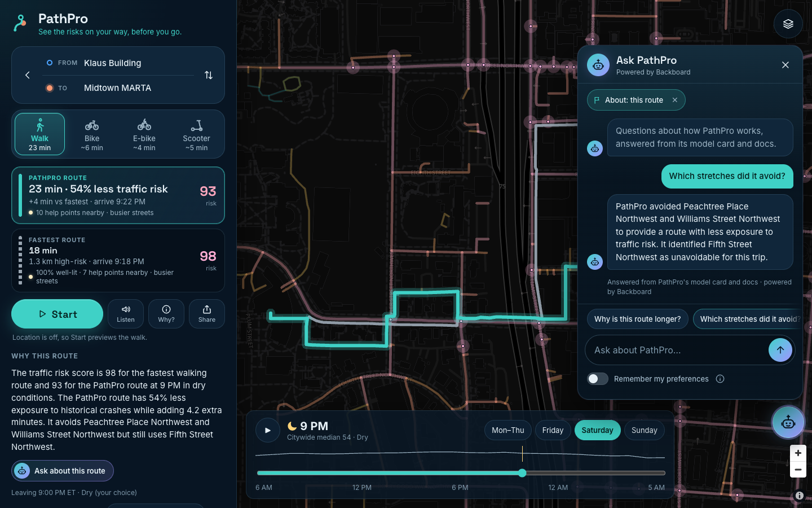Close the Ask PathPro chat panel

coord(785,65)
